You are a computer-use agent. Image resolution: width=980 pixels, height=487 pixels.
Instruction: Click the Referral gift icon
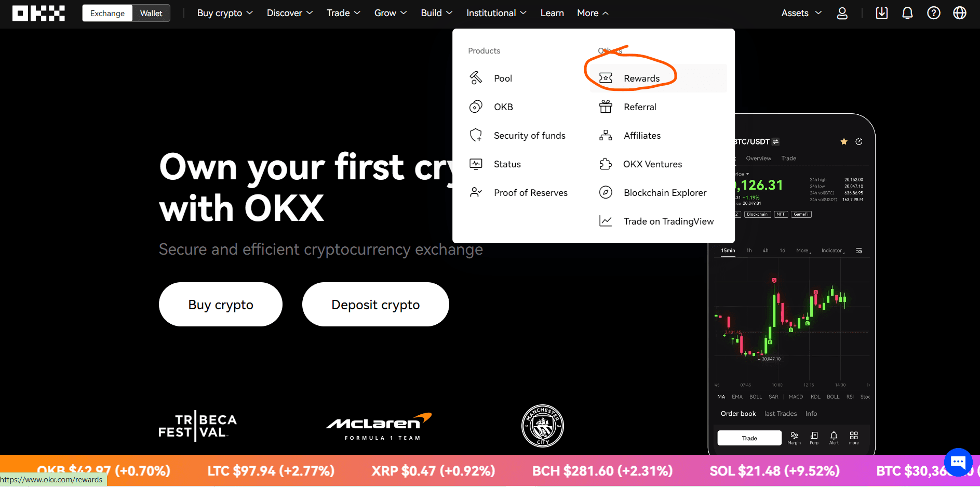point(606,107)
